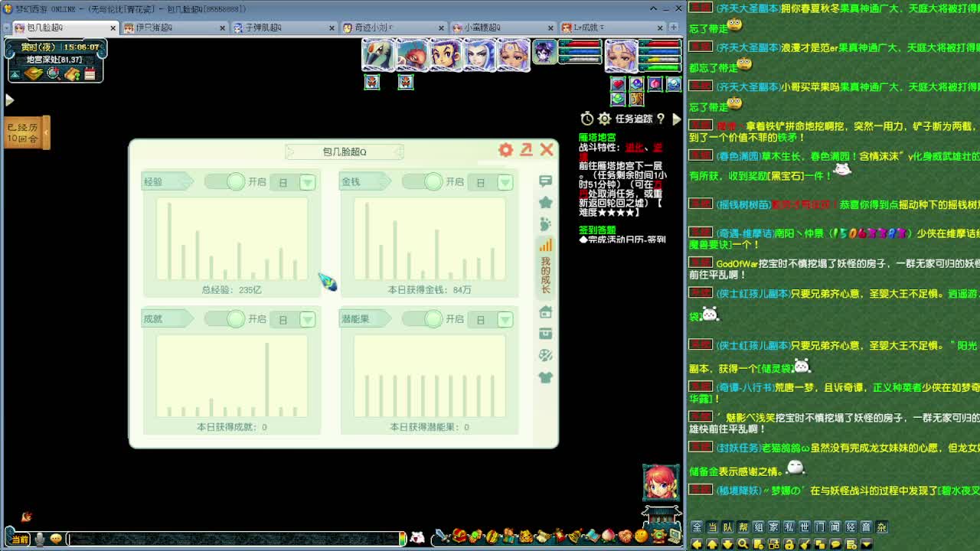
Task: Switch to the 奇迹小刘 tab
Action: tap(394, 28)
